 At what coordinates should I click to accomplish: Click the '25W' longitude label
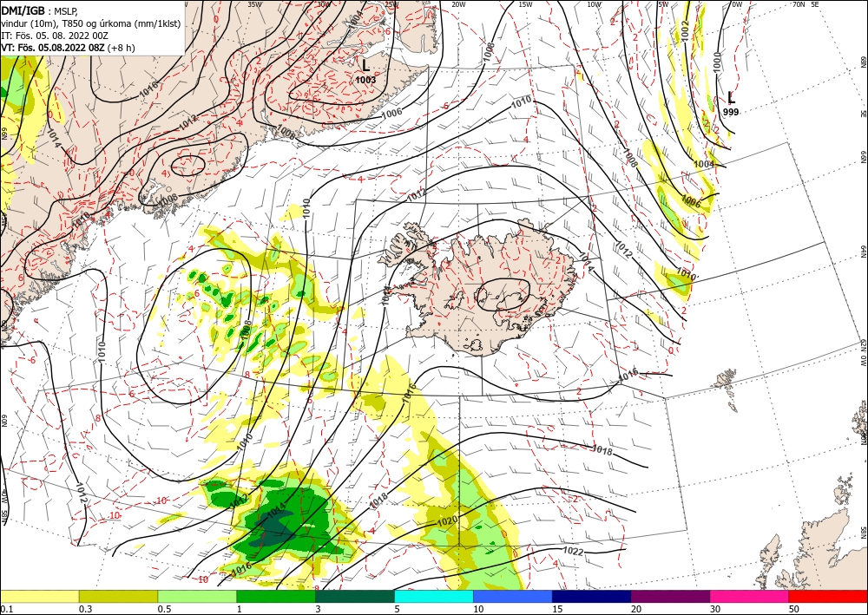click(391, 4)
